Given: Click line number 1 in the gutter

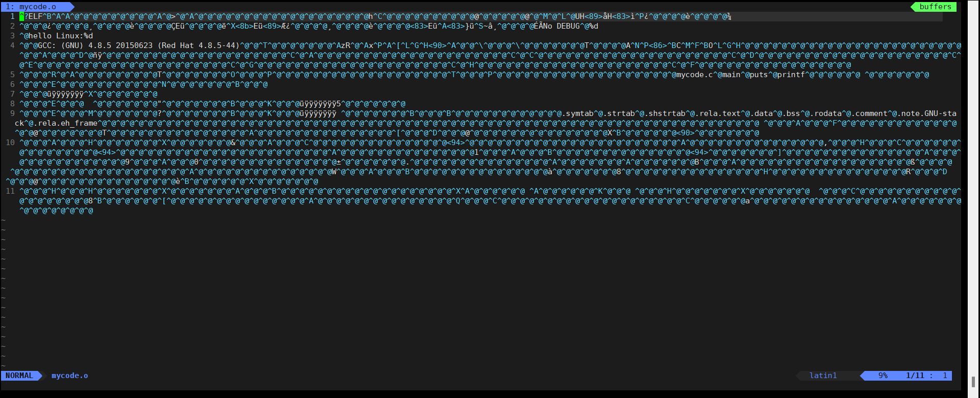Looking at the screenshot, I should coord(12,16).
